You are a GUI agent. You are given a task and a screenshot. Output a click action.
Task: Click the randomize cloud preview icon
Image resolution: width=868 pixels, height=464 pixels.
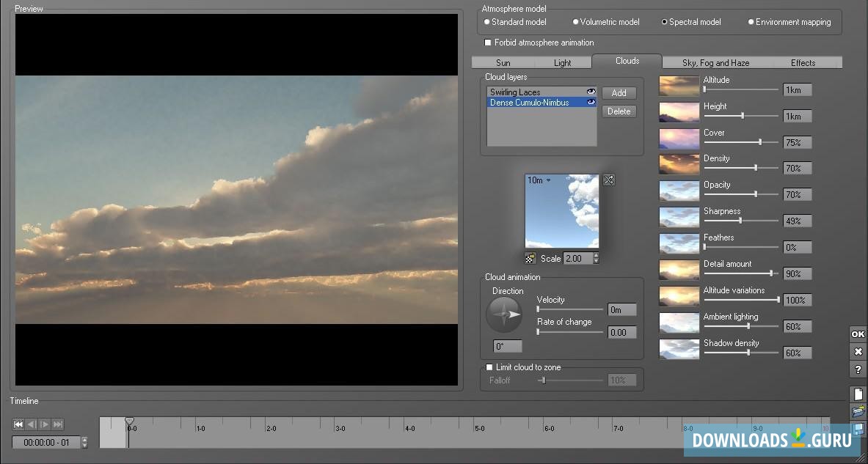(x=608, y=180)
